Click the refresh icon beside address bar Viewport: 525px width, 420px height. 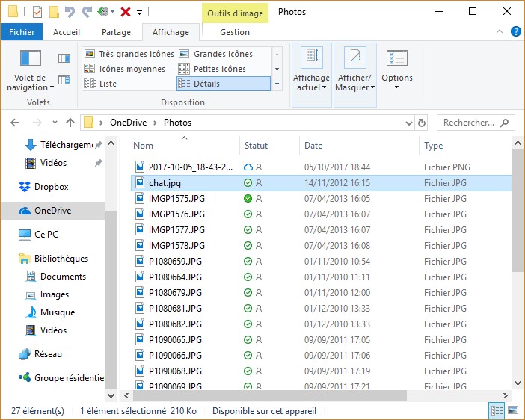(x=423, y=123)
